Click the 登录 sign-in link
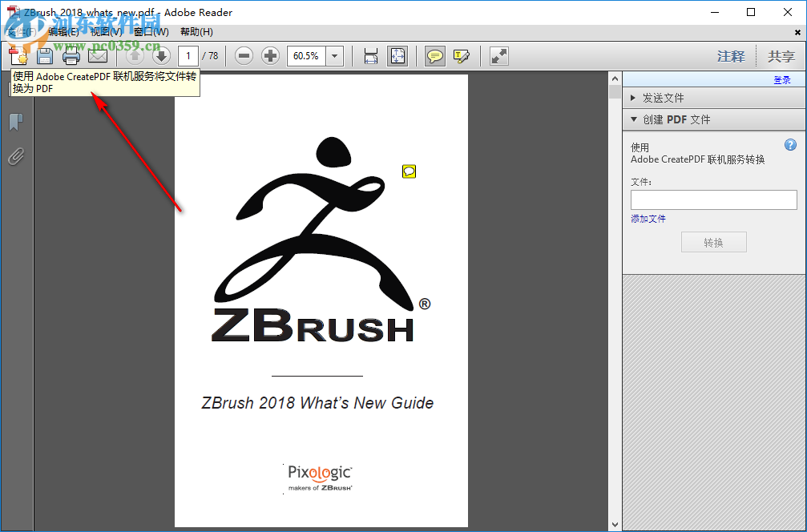The height and width of the screenshot is (532, 807). pyautogui.click(x=782, y=80)
